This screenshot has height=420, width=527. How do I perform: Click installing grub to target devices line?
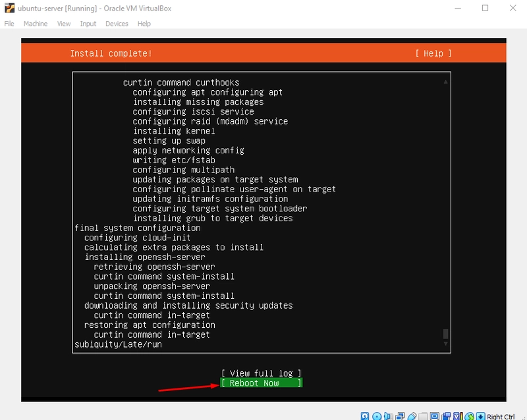click(213, 219)
